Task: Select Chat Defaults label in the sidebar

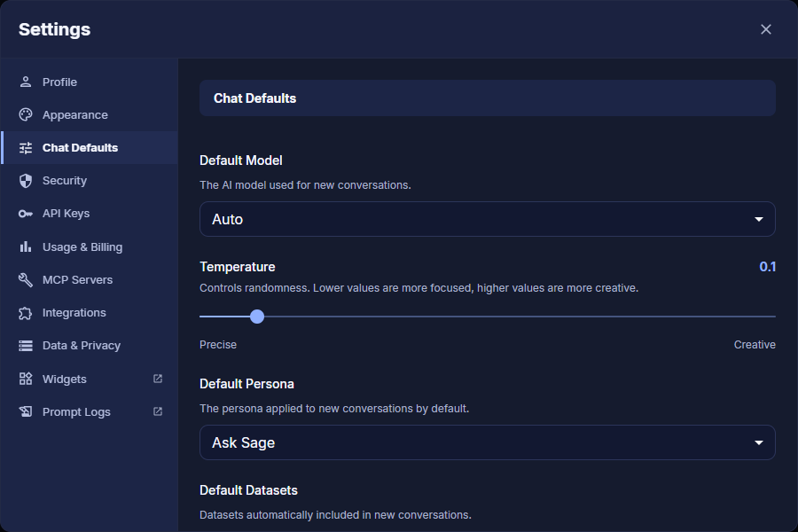Action: pos(80,148)
